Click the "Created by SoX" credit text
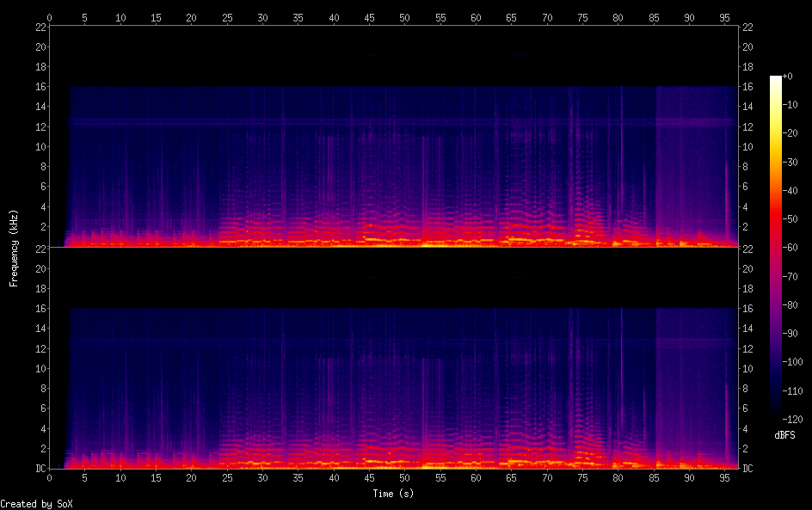Screen dimensions: 812x510 point(36,504)
